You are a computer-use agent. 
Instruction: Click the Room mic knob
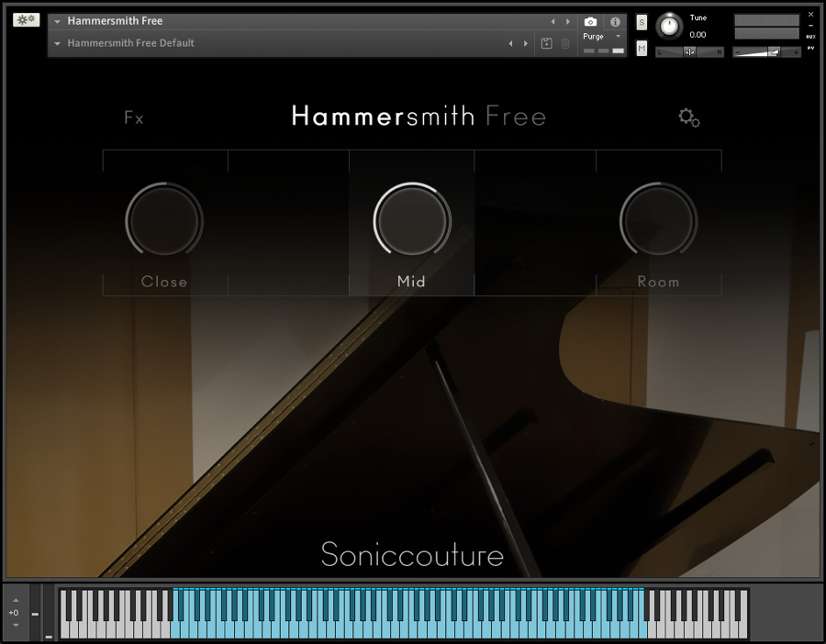click(x=658, y=221)
